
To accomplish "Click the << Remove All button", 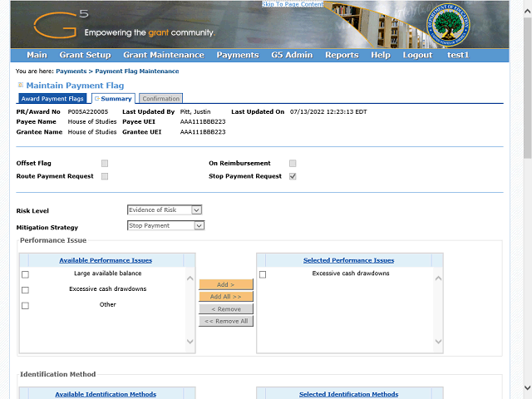I will pyautogui.click(x=226, y=322).
